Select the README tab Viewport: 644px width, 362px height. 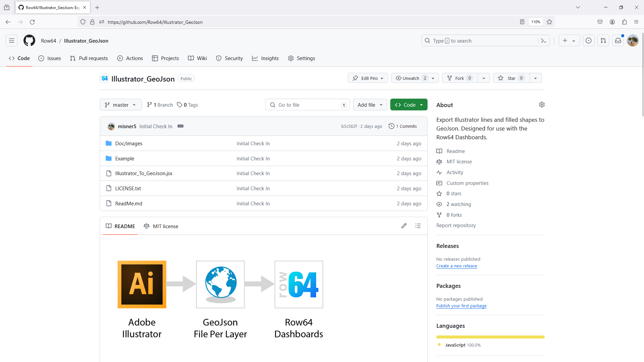coord(120,226)
